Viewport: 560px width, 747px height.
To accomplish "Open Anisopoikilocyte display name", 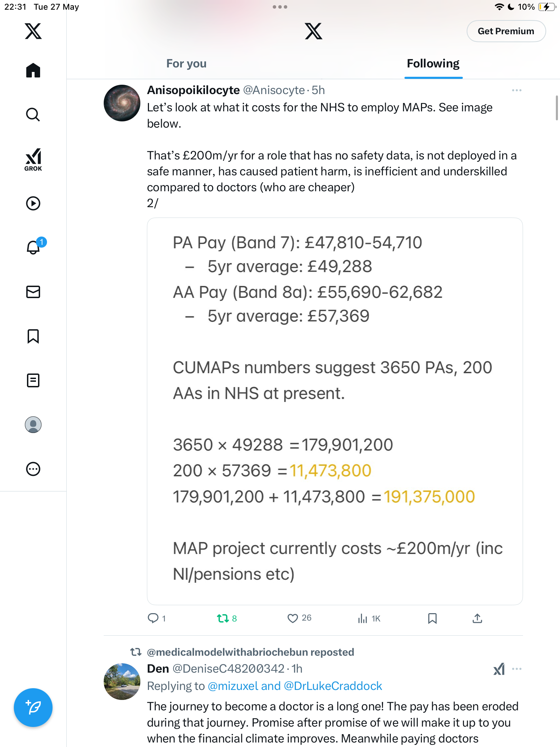I will [x=193, y=90].
